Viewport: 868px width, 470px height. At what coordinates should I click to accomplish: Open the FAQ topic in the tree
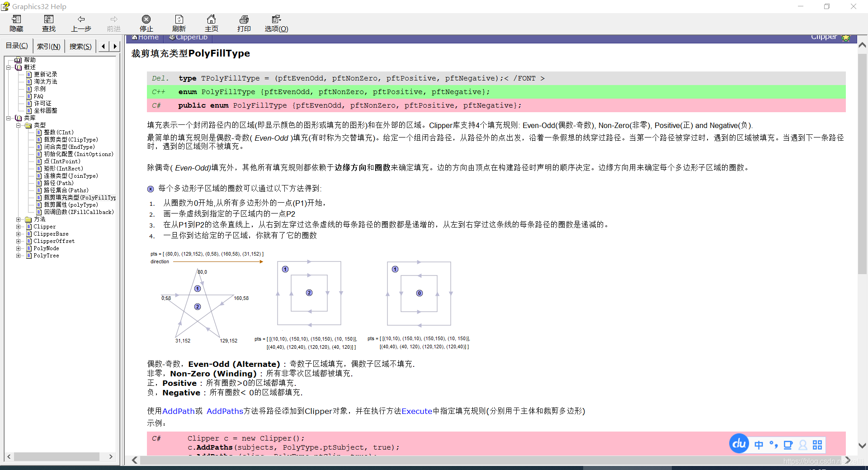point(38,96)
